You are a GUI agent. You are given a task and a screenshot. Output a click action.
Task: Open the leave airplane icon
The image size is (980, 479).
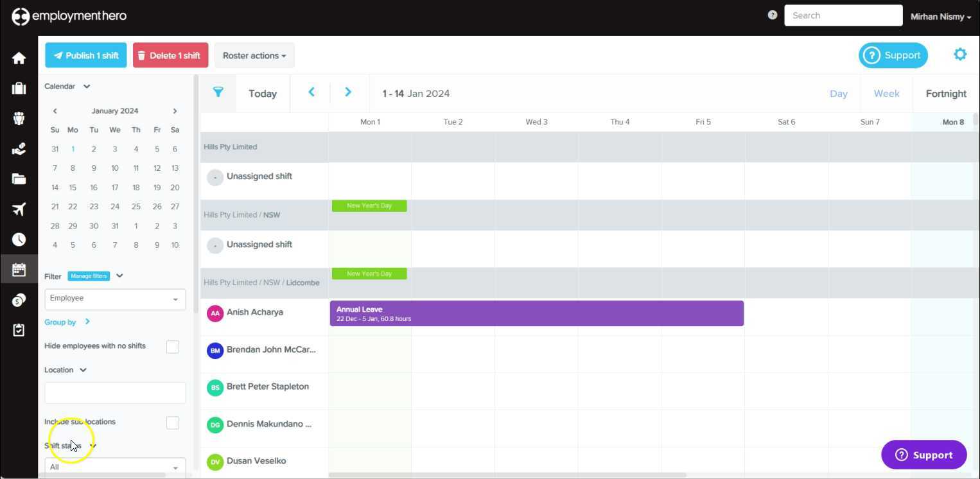pos(19,209)
